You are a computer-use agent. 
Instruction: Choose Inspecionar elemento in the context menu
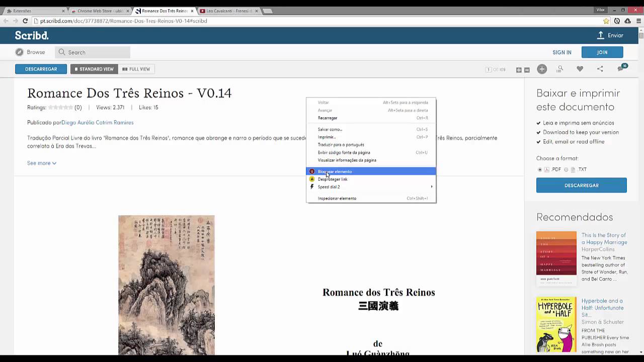371,198
